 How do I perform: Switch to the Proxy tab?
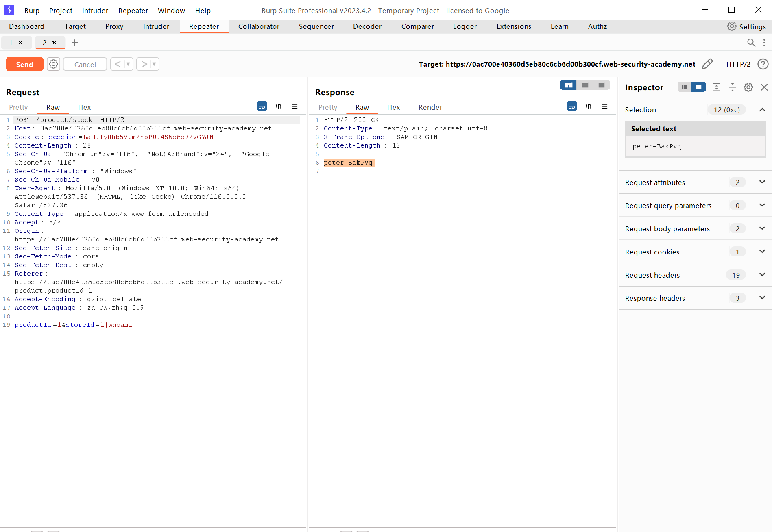114,26
